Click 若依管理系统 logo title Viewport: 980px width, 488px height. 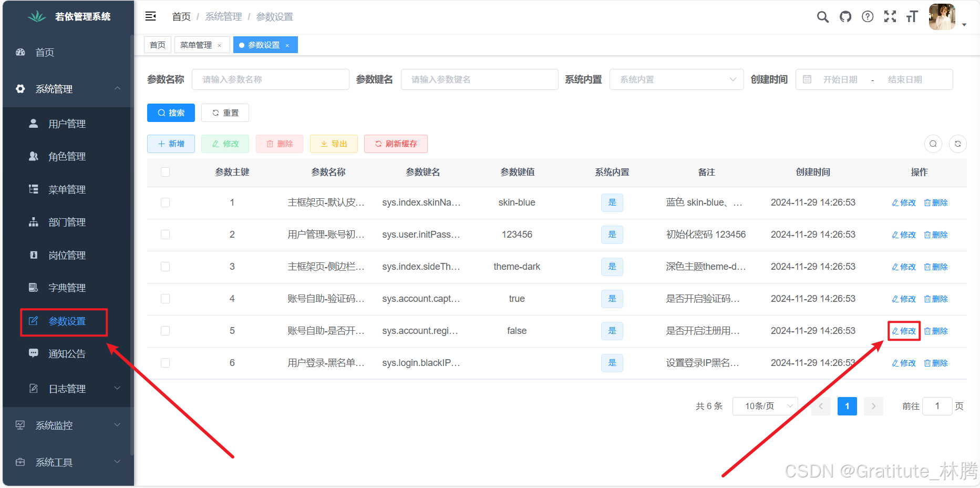(x=82, y=16)
